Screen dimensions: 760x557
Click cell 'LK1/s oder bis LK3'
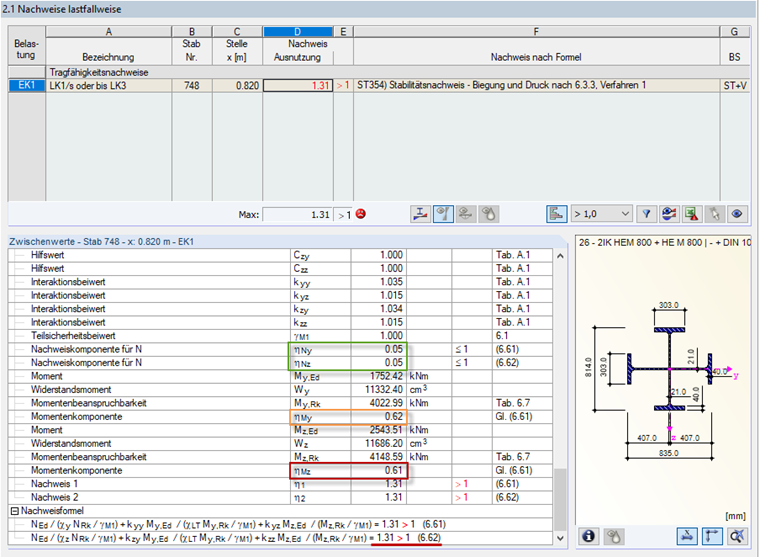109,85
